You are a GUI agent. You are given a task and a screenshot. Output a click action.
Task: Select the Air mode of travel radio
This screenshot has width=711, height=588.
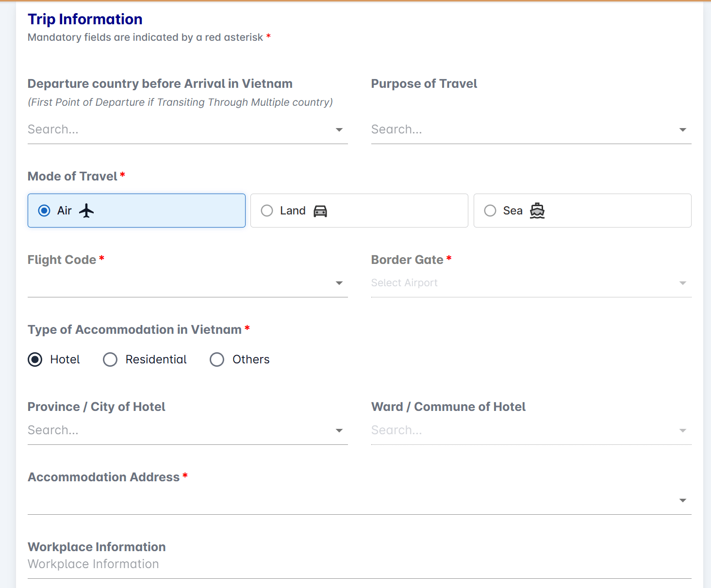click(44, 211)
